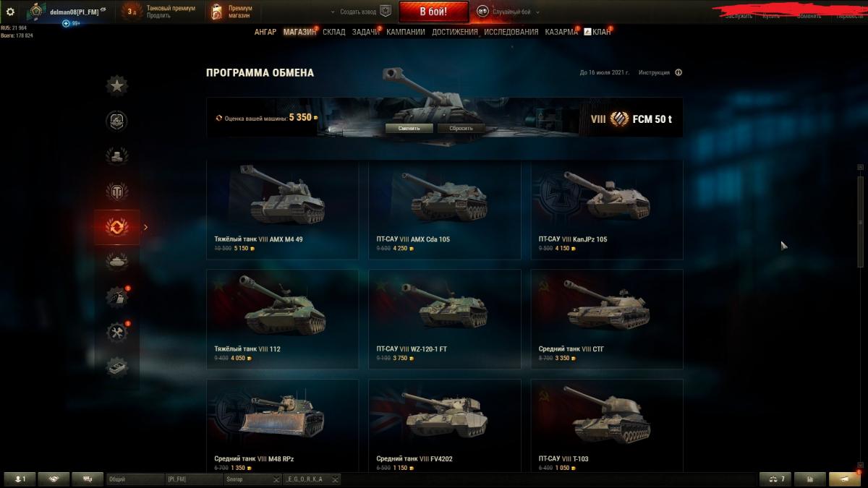
Task: Select the star featured category in sidebar
Action: pos(117,85)
